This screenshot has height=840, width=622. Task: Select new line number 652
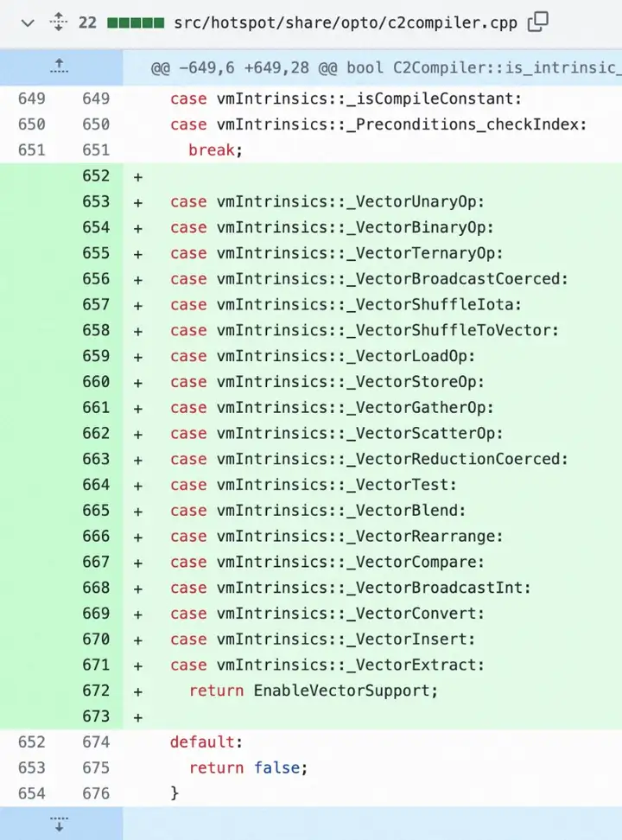point(96,176)
